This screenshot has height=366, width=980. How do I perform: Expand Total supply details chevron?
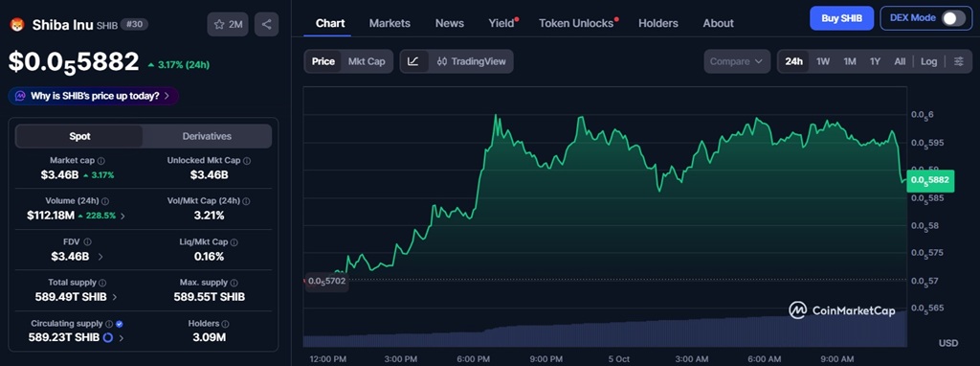[x=115, y=297]
